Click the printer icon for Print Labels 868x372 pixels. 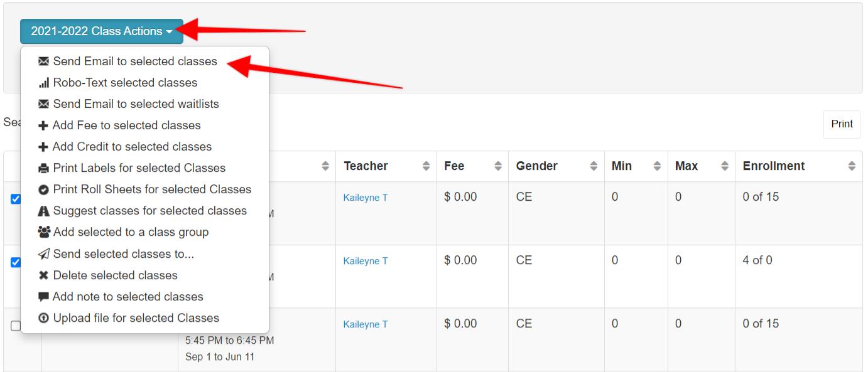click(43, 168)
